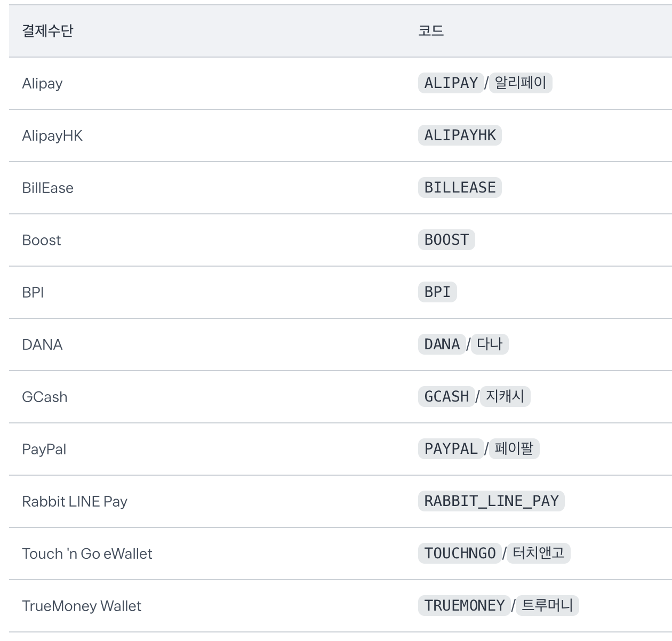Click the 코드 column header
Image resolution: width=672 pixels, height=641 pixels.
click(431, 31)
